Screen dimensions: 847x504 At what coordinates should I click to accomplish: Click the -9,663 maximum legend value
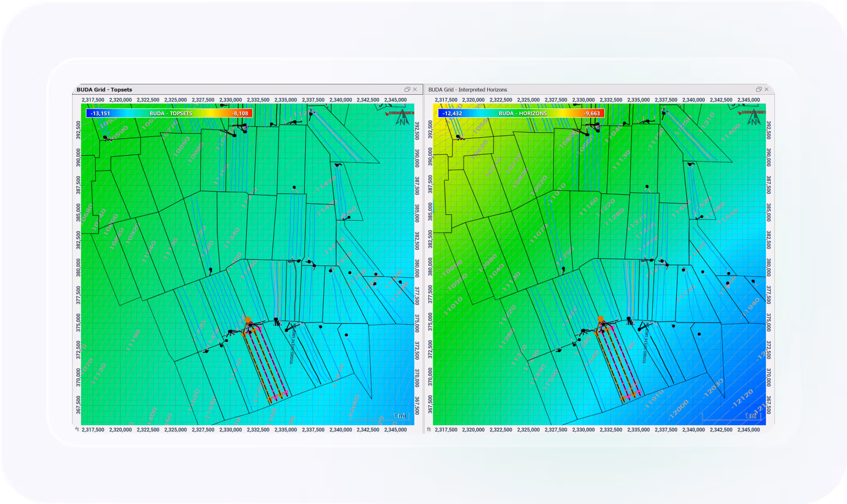[591, 114]
